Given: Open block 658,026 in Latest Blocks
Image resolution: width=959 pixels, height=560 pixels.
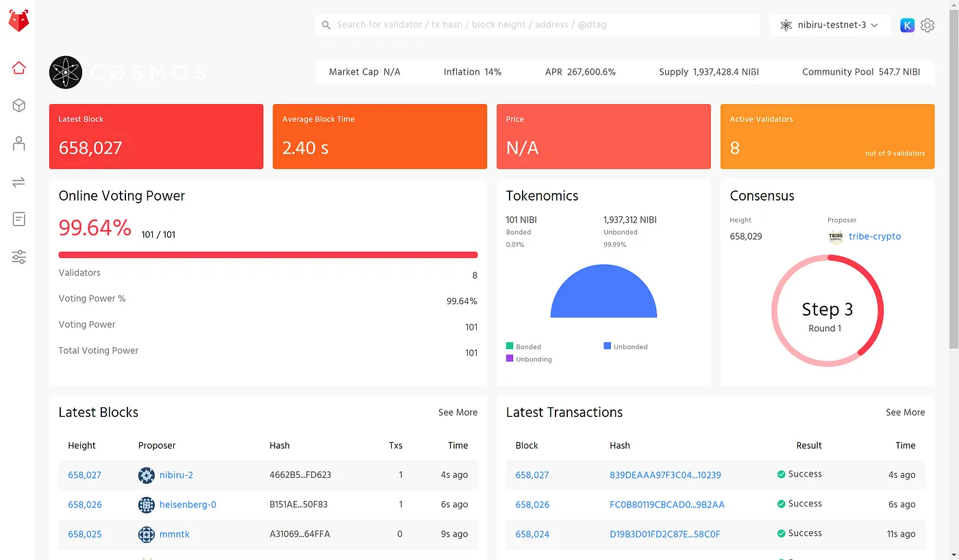Looking at the screenshot, I should [85, 505].
